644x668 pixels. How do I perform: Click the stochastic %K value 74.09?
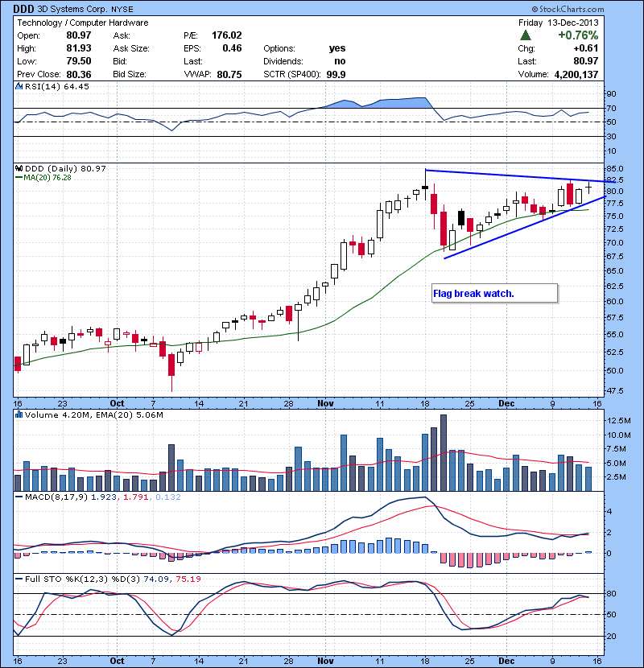point(156,579)
